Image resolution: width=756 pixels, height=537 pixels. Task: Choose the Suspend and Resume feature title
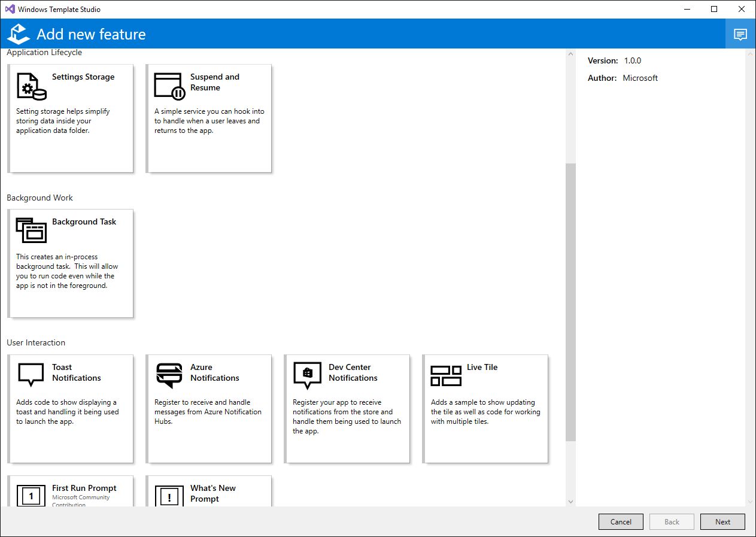click(214, 82)
